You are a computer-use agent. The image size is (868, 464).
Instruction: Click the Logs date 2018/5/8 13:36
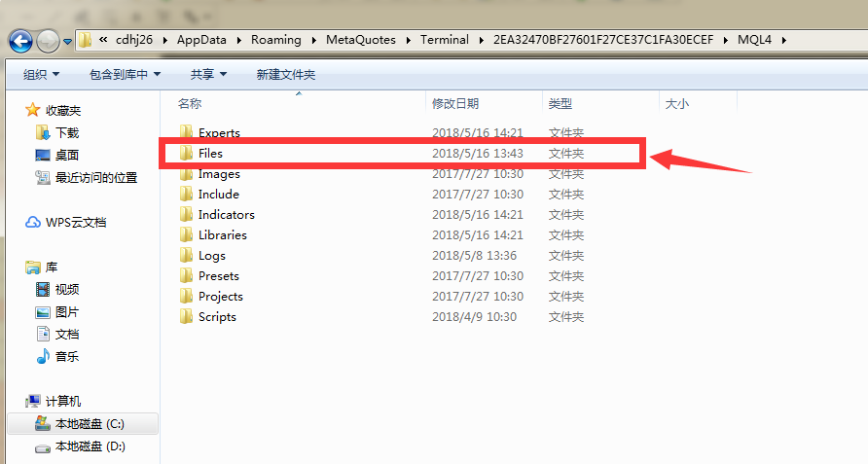click(475, 255)
